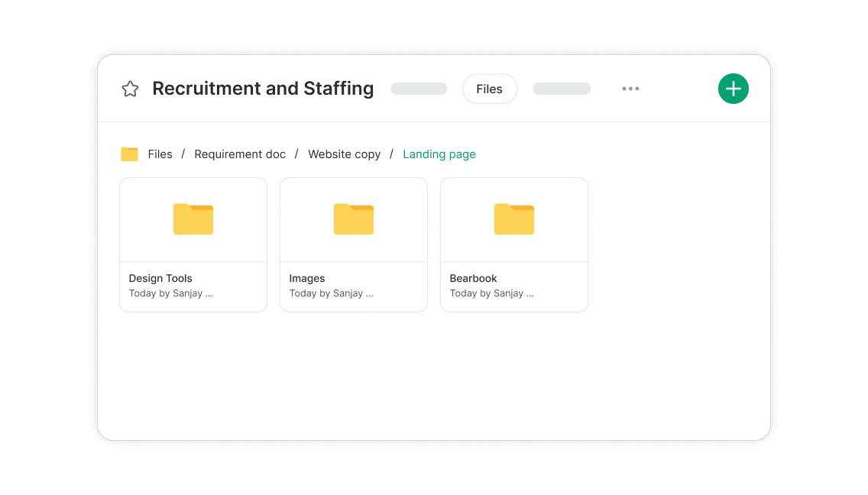Select the placeholder tab left of Files
The height and width of the screenshot is (495, 868).
pos(419,89)
